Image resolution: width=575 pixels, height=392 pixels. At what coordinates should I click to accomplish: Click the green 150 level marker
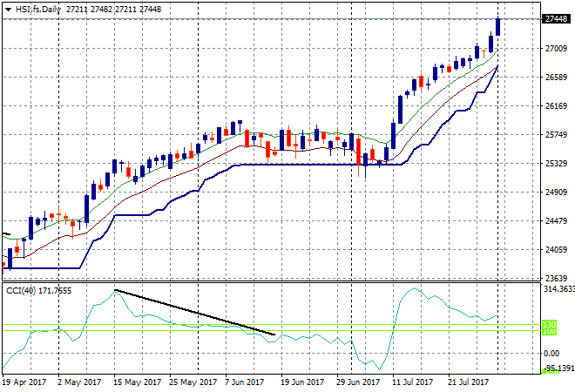click(x=549, y=324)
